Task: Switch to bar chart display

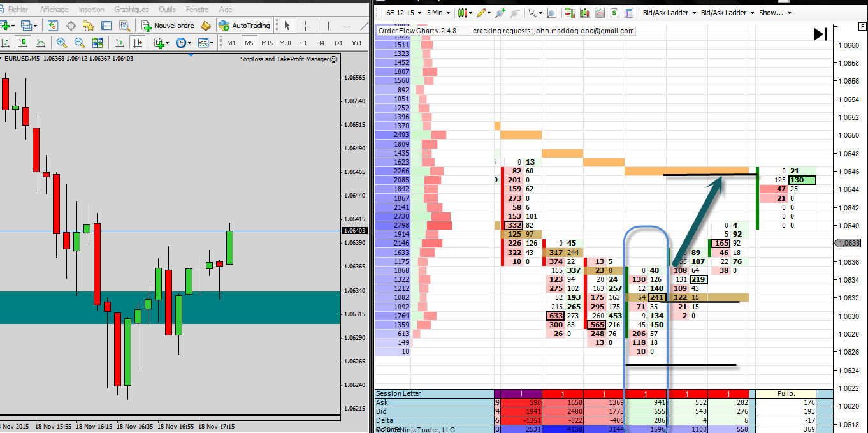Action: (5, 43)
